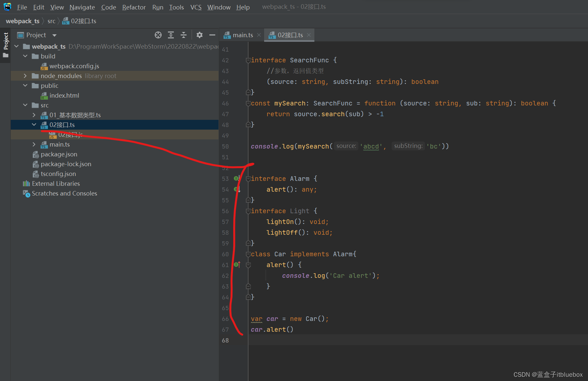Screen dimensions: 588x381
Task: Open the VCS menu
Action: tap(196, 7)
